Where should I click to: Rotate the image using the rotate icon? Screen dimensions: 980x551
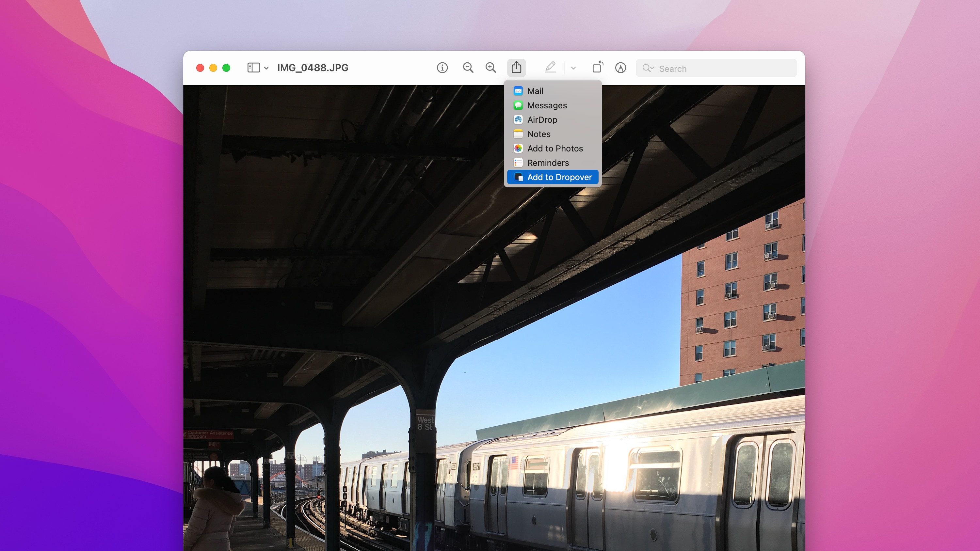[597, 67]
